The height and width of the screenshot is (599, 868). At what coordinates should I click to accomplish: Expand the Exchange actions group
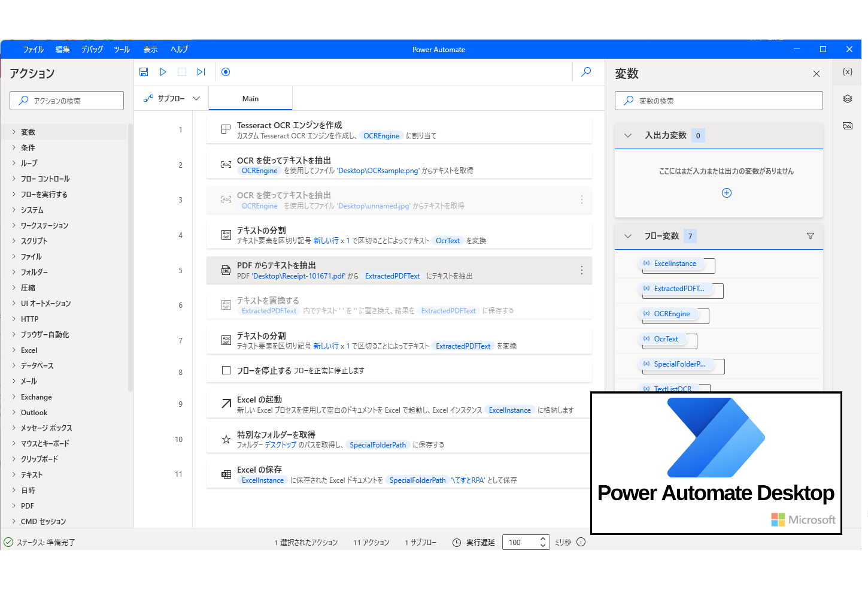(x=14, y=397)
